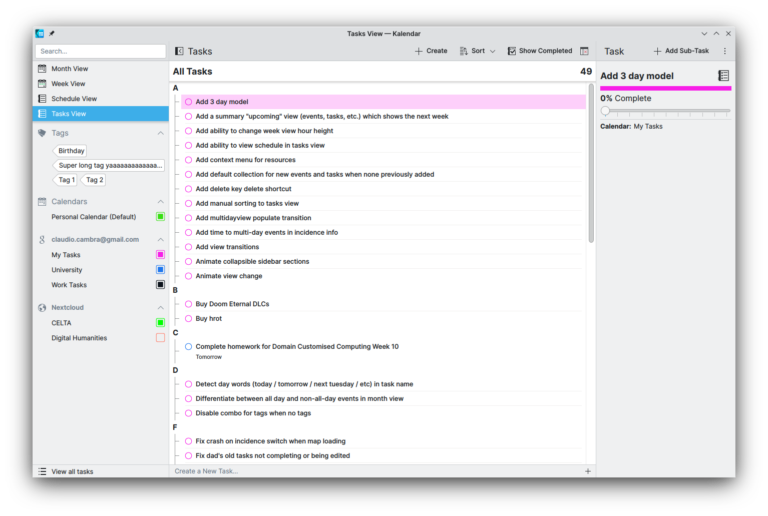
Task: Click Add Sub-Task button
Action: tap(680, 51)
